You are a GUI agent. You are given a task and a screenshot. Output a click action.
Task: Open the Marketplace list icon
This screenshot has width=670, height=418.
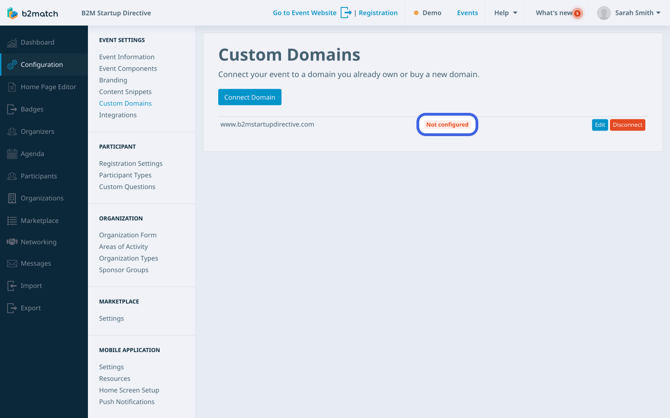click(12, 221)
